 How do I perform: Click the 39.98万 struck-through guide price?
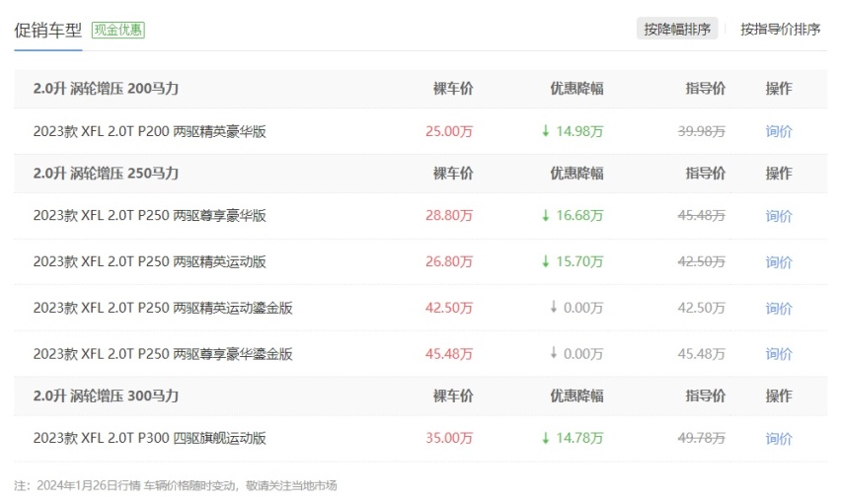pyautogui.click(x=702, y=131)
